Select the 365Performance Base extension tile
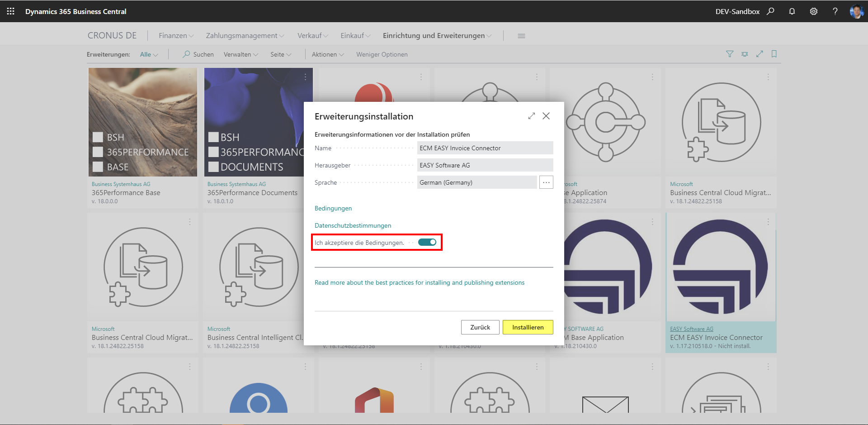Screen dimensions: 868x425 coord(143,136)
